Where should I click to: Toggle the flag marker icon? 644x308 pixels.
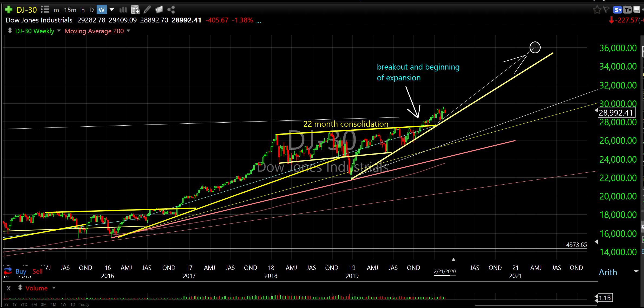[606, 10]
